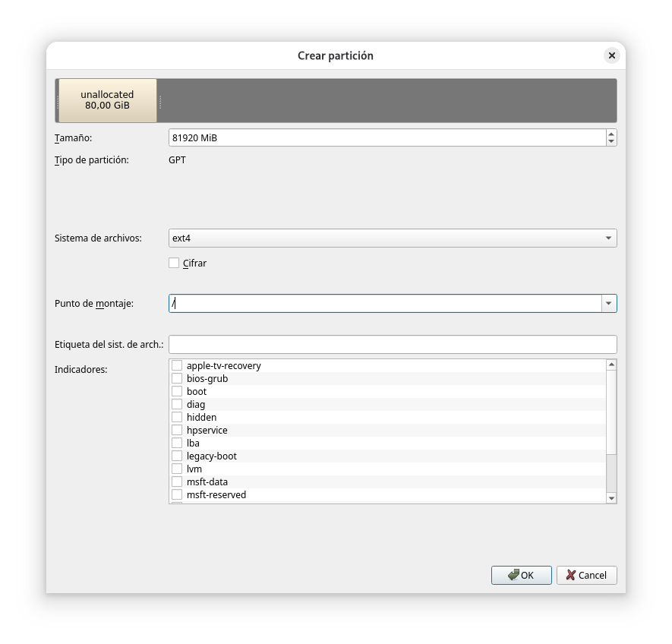Check the bios-grub flag
Viewport: 672px width, 644px height.
coord(177,378)
